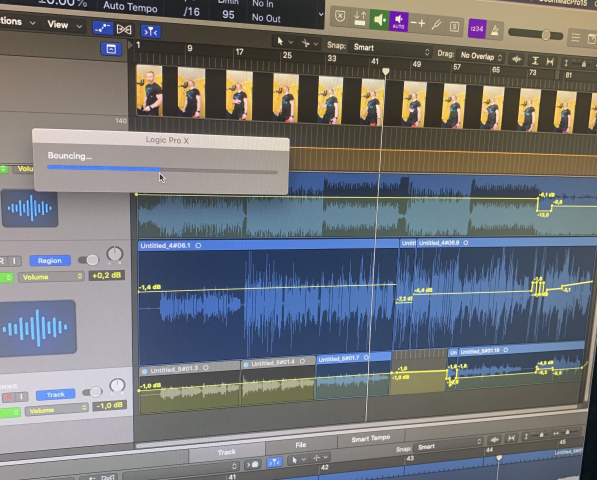The height and width of the screenshot is (480, 597).
Task: Click the blue icon above the track headers
Action: (x=111, y=49)
